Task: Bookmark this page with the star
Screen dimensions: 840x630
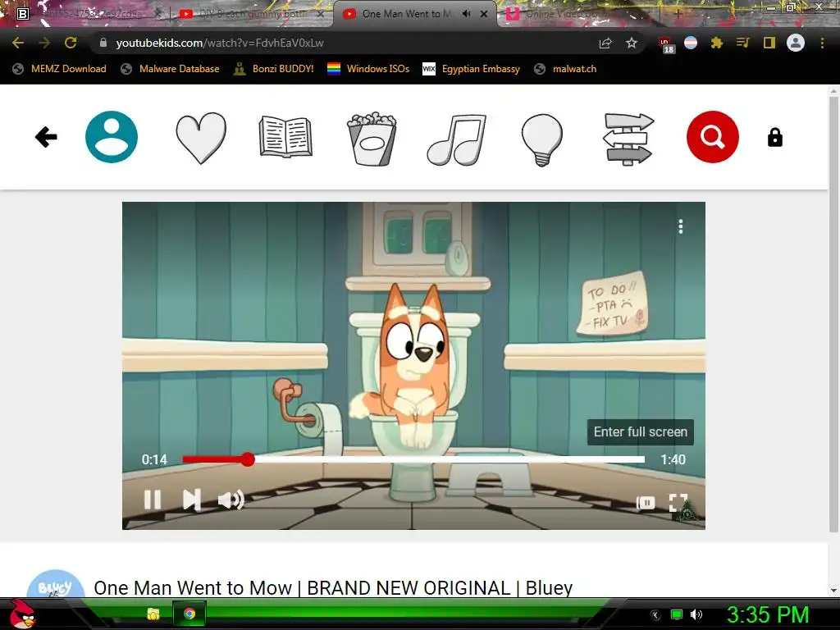Action: point(632,43)
